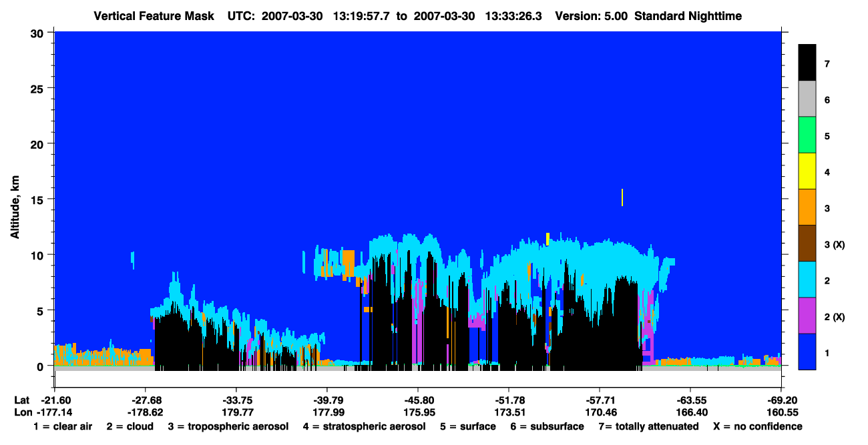
Task: Click the 'Standard Nighttime' text in the title
Action: [689, 15]
